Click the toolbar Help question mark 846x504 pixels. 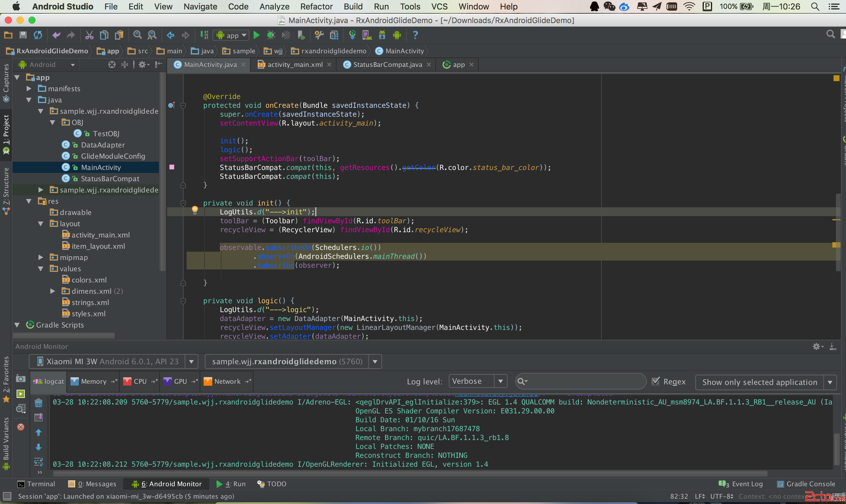[x=415, y=35]
